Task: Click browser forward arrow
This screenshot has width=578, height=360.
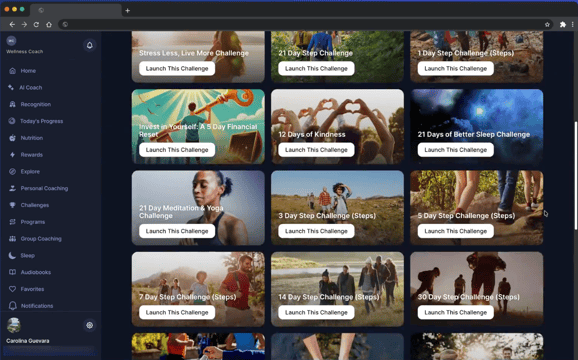Action: [24, 24]
